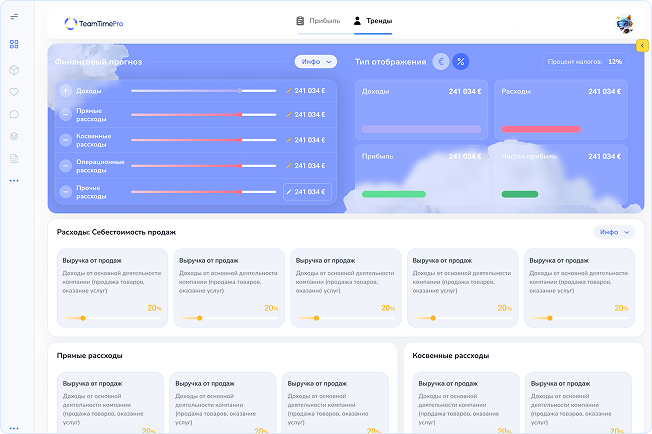This screenshot has height=434, width=652.
Task: Open the document icon in sidebar
Action: coord(14,158)
